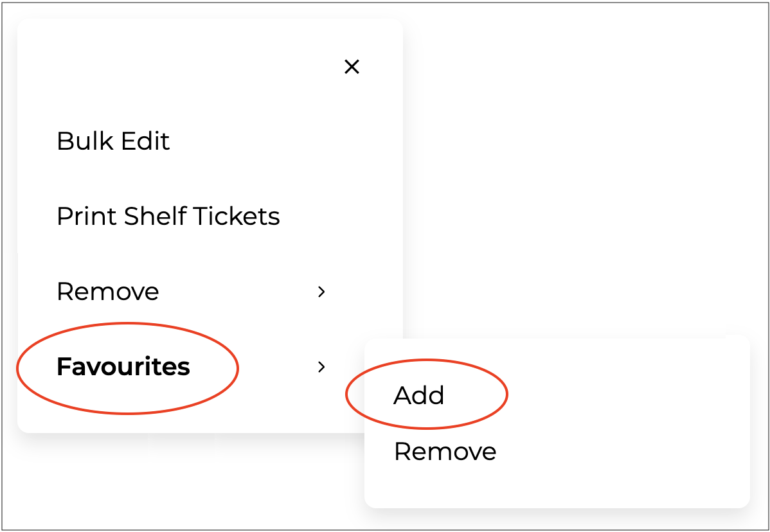Hit the circled Add option
Viewport: 770px width, 532px height.
click(x=419, y=395)
